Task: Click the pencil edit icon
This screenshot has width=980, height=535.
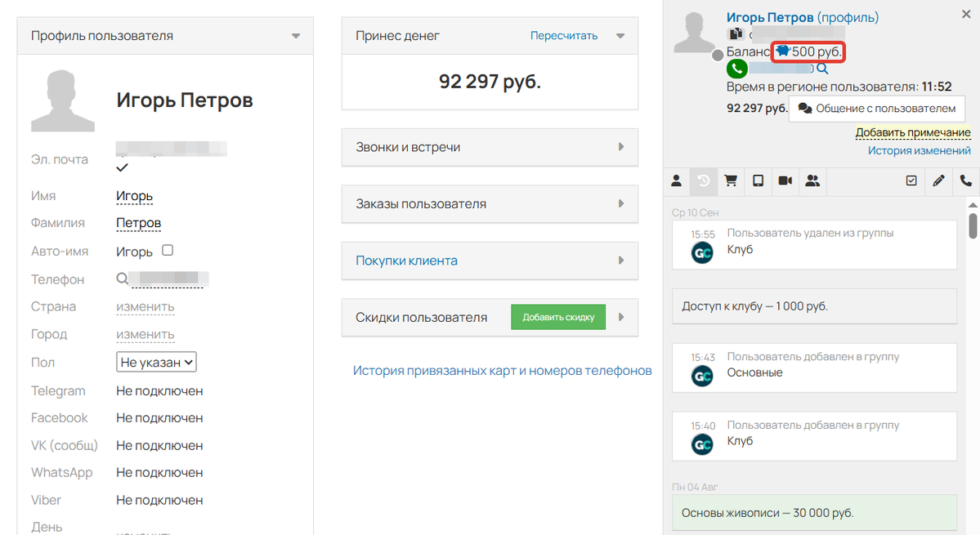Action: [938, 181]
